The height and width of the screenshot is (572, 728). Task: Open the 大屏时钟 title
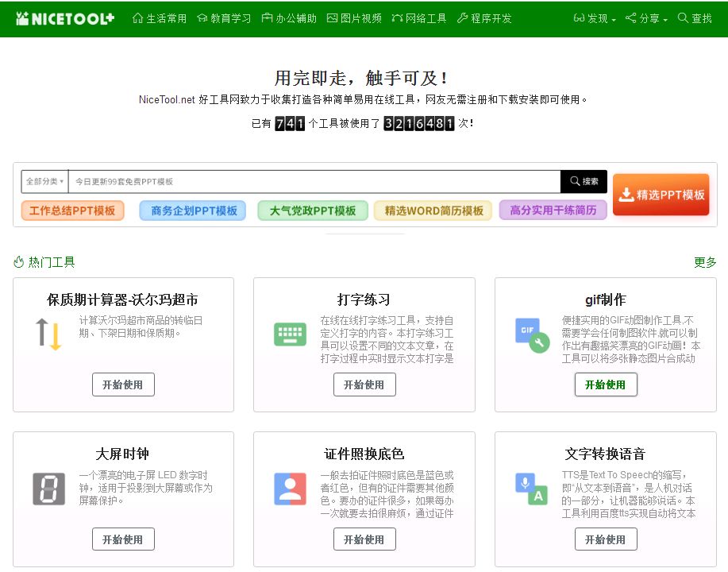pyautogui.click(x=122, y=454)
